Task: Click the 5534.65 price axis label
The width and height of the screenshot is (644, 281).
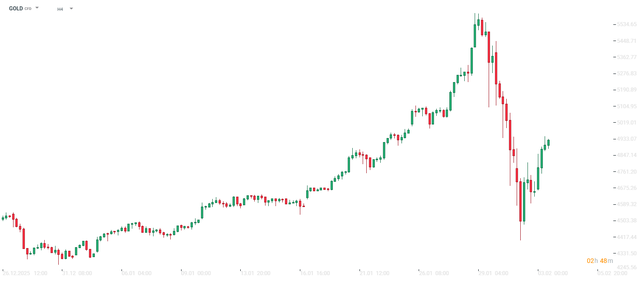Action: (x=627, y=24)
